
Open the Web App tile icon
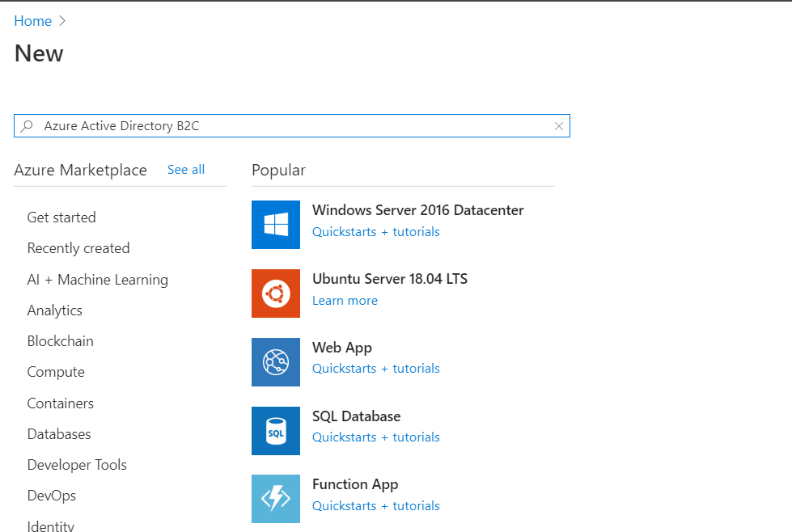276,362
